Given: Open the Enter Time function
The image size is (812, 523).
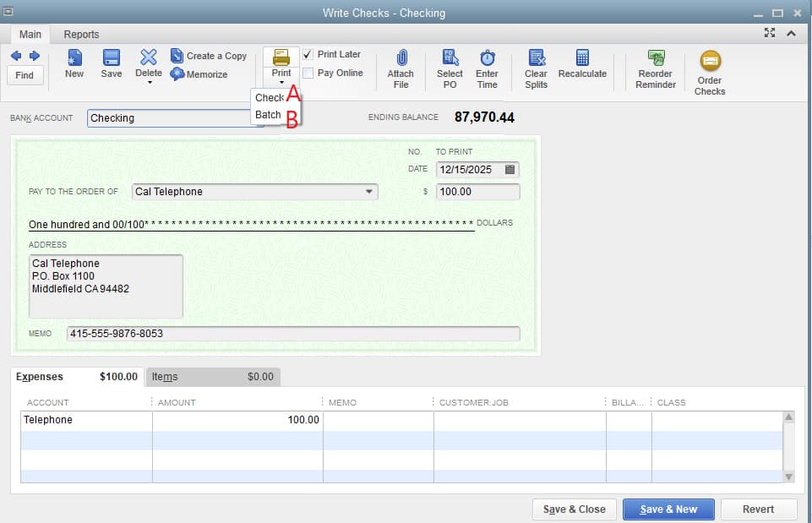Looking at the screenshot, I should pyautogui.click(x=487, y=63).
